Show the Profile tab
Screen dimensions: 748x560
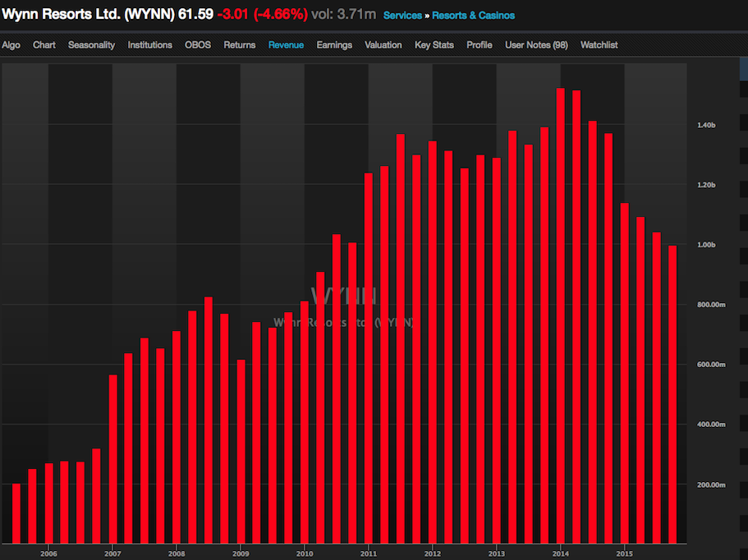coord(480,45)
